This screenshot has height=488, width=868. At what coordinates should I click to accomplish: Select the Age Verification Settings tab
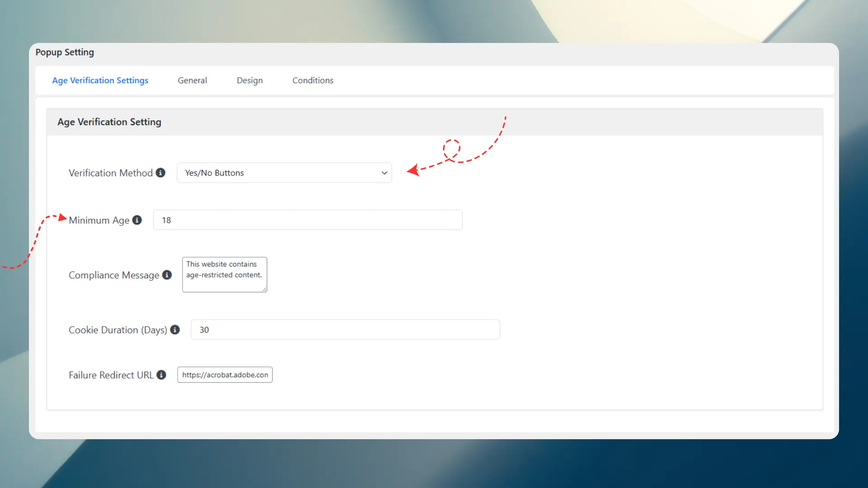pyautogui.click(x=100, y=80)
